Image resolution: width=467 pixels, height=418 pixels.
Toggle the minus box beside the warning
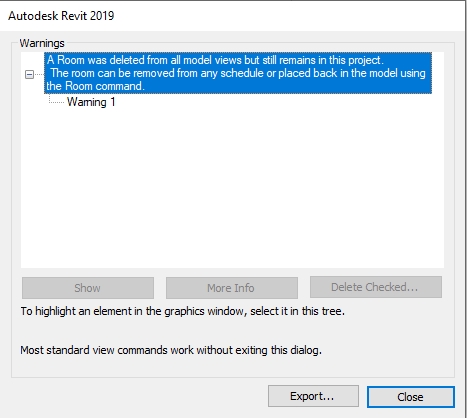pos(29,74)
